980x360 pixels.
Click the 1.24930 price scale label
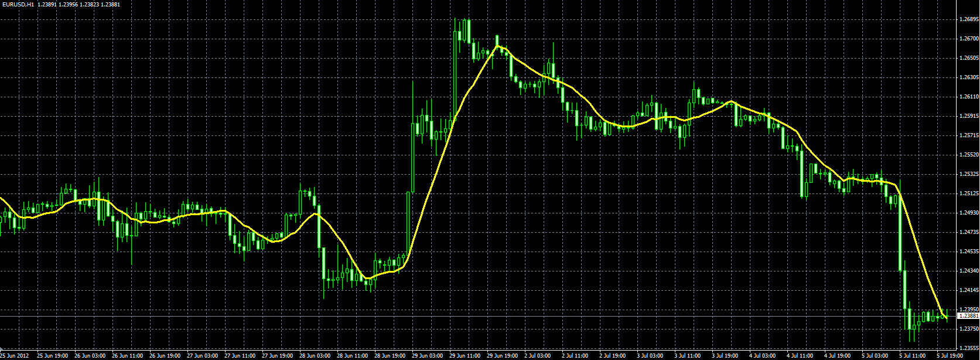969,213
